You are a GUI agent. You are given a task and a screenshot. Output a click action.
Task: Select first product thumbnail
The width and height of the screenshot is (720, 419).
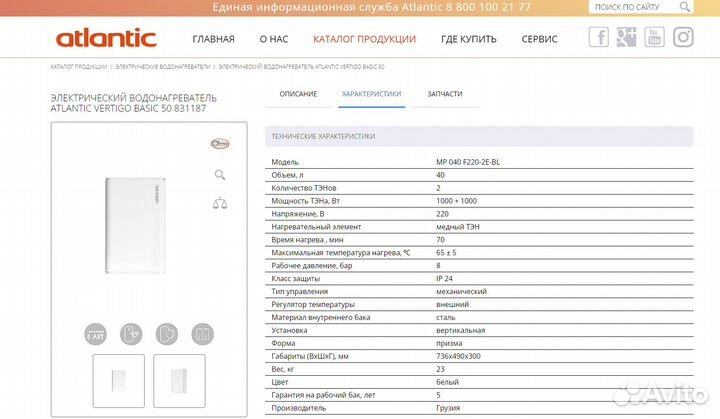(x=118, y=381)
